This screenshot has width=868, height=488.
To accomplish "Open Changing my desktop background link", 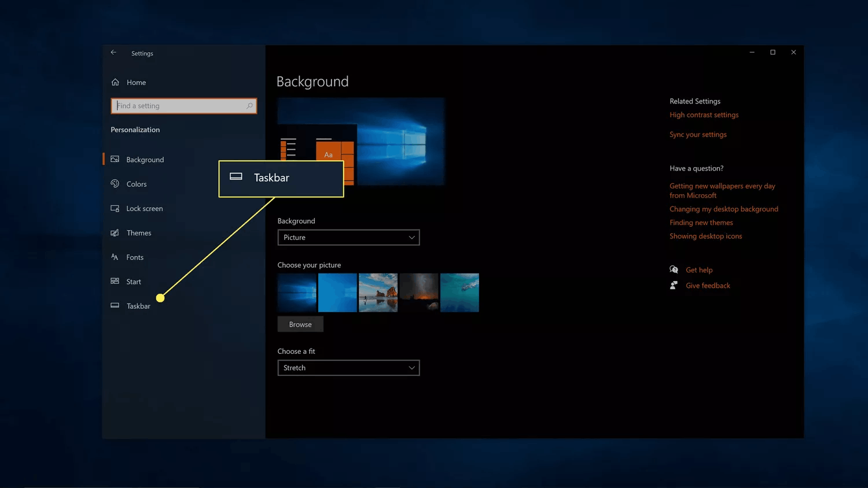I will [x=724, y=209].
